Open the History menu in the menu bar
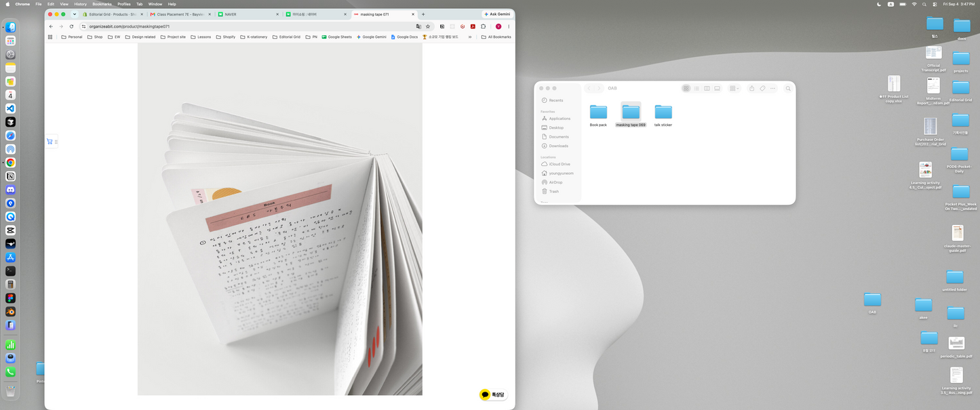Image resolution: width=980 pixels, height=410 pixels. pos(80,4)
